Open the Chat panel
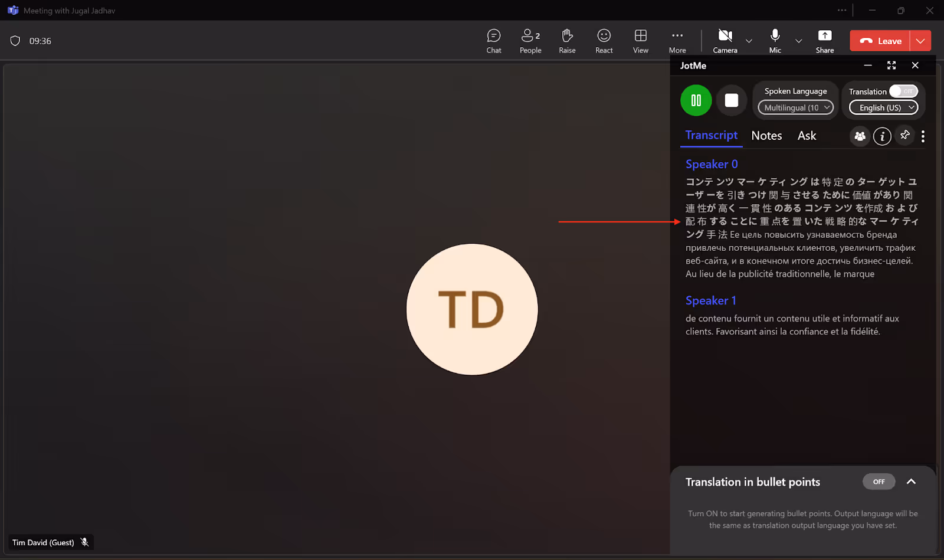Viewport: 944px width, 560px height. 494,41
